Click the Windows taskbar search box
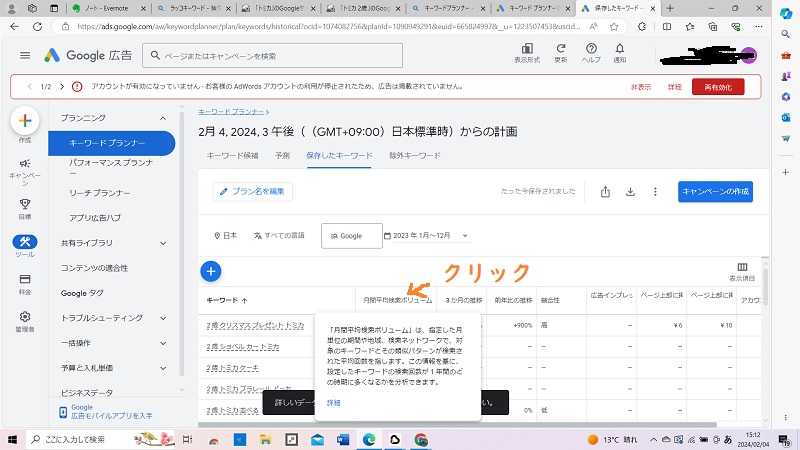This screenshot has height=450, width=800. (x=102, y=439)
